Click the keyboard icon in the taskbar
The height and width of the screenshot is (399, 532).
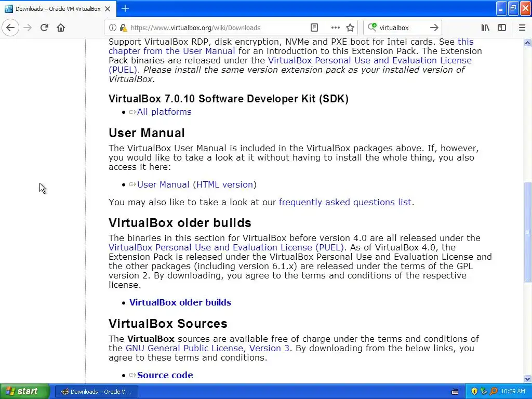click(x=455, y=392)
